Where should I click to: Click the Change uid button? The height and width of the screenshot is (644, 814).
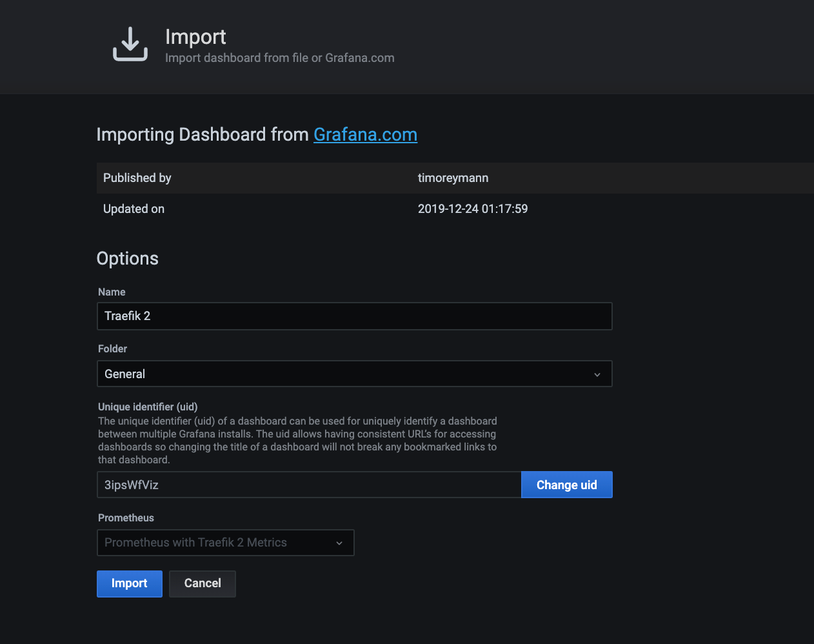[566, 485]
